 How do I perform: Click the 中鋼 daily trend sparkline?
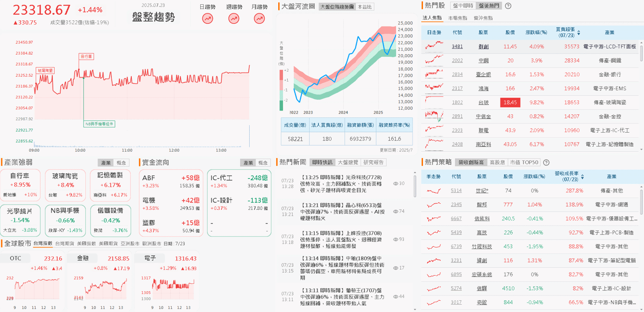click(434, 60)
